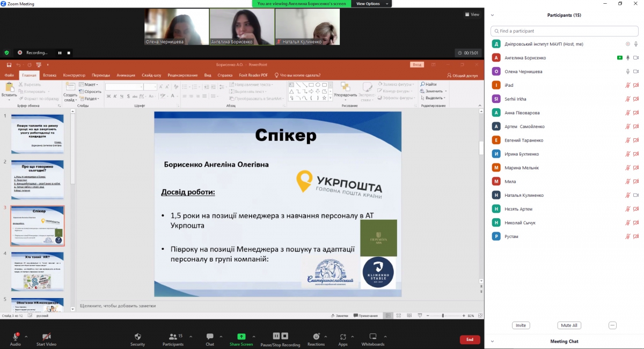
Task: Open the Файл tab in PowerPoint
Action: (x=9, y=75)
